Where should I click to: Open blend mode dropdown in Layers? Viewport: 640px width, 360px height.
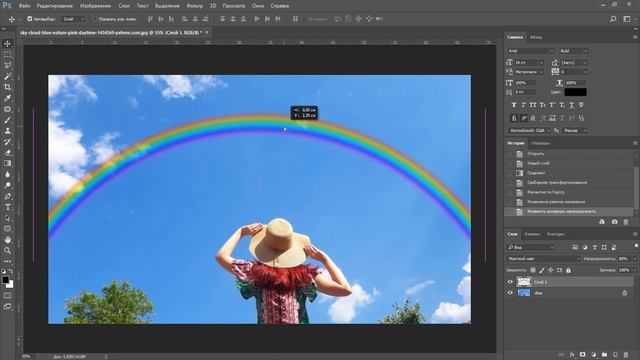click(x=543, y=259)
